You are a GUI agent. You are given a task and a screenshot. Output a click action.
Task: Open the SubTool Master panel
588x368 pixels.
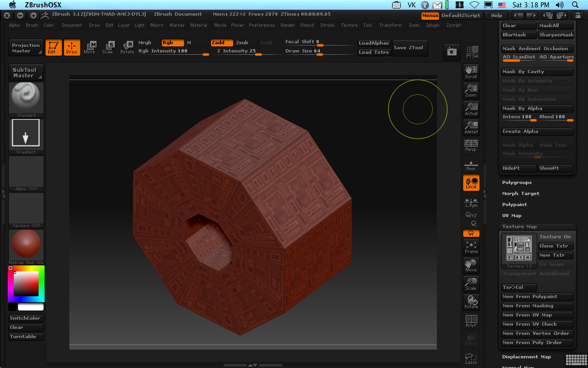[26, 73]
